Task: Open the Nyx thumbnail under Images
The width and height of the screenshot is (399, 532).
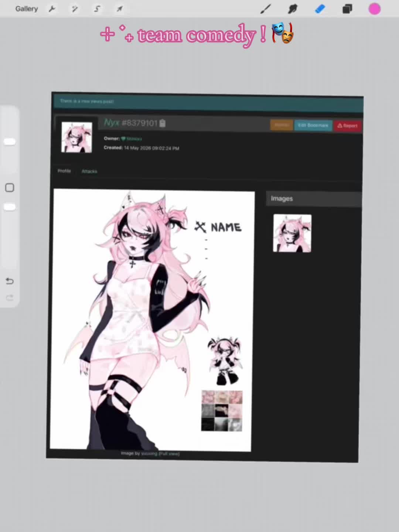Action: [292, 233]
